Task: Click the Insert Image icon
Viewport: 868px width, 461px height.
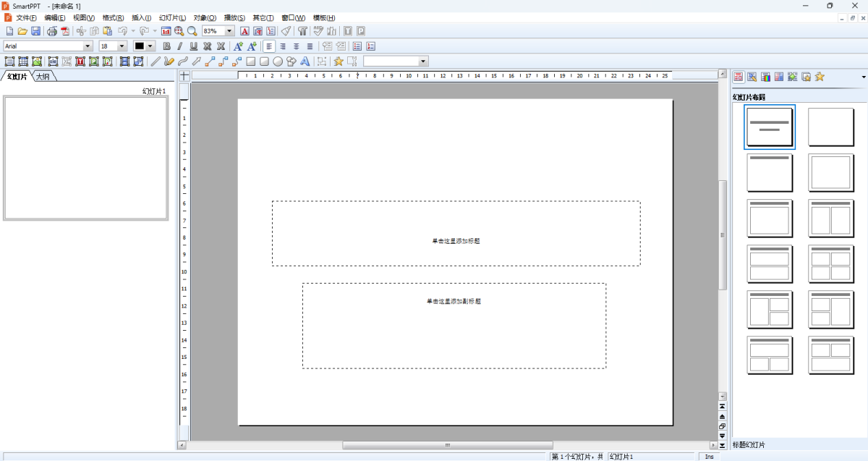Action: click(36, 62)
